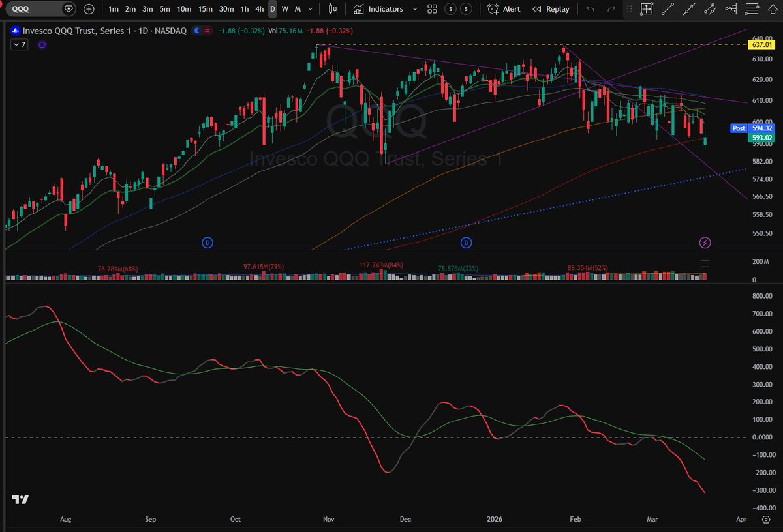Grab the drawing favorites toolbar drag handle
The height and width of the screenshot is (532, 783).
point(629,9)
